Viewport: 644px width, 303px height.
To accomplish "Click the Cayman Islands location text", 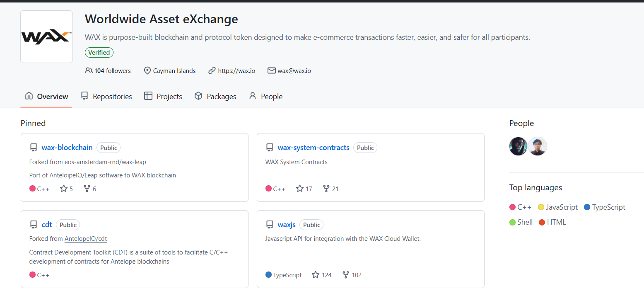I will pyautogui.click(x=174, y=71).
